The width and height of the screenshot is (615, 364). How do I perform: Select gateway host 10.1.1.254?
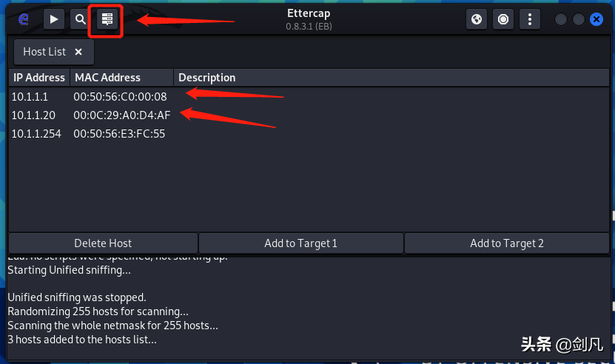[309, 134]
